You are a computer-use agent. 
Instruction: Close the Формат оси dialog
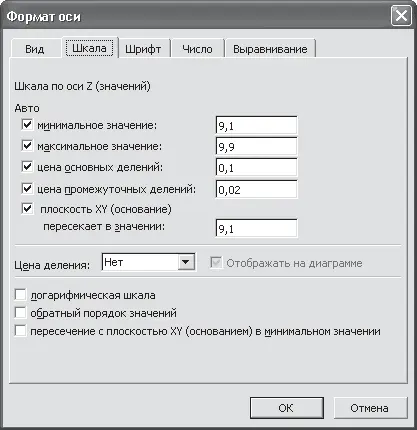click(401, 16)
